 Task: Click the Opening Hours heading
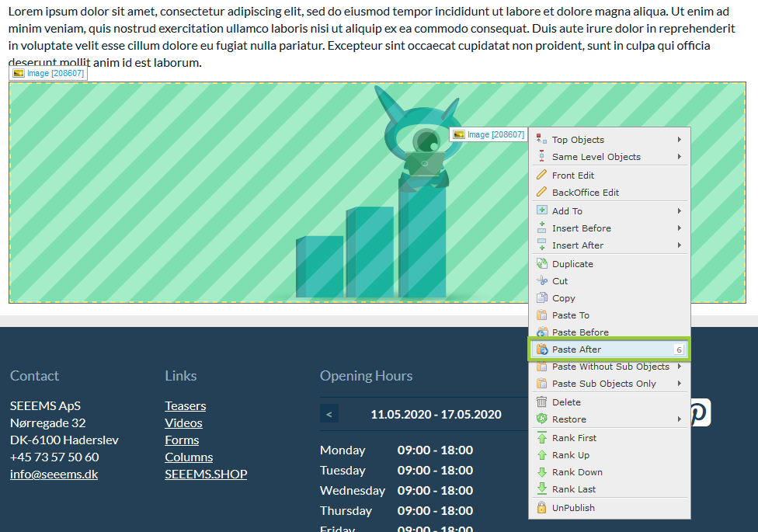coord(366,376)
